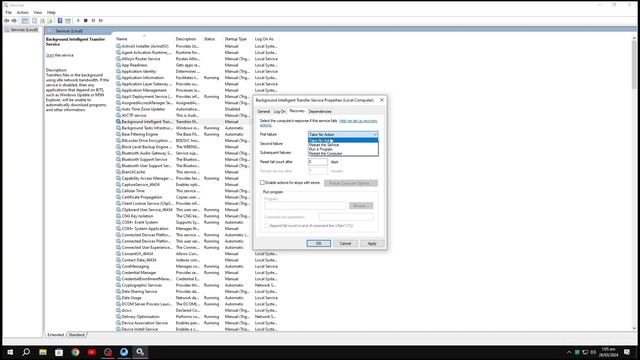This screenshot has height=360, width=640.
Task: Choose 'Take No Action' in the dropdown list
Action: (x=343, y=140)
